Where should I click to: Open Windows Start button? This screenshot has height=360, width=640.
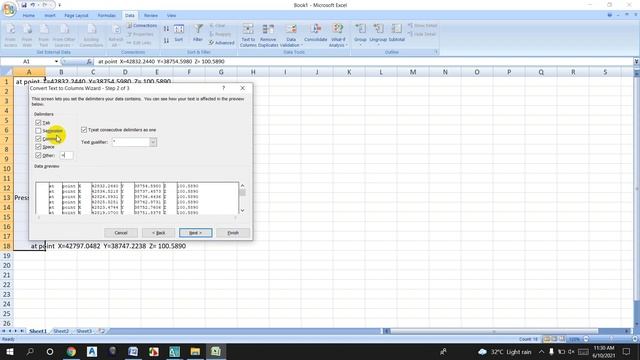[x=9, y=351]
